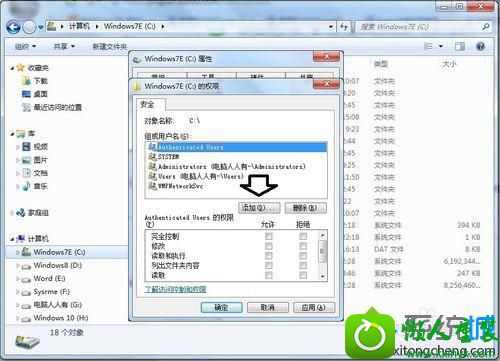Check Allow for 读取和执行

(268, 256)
